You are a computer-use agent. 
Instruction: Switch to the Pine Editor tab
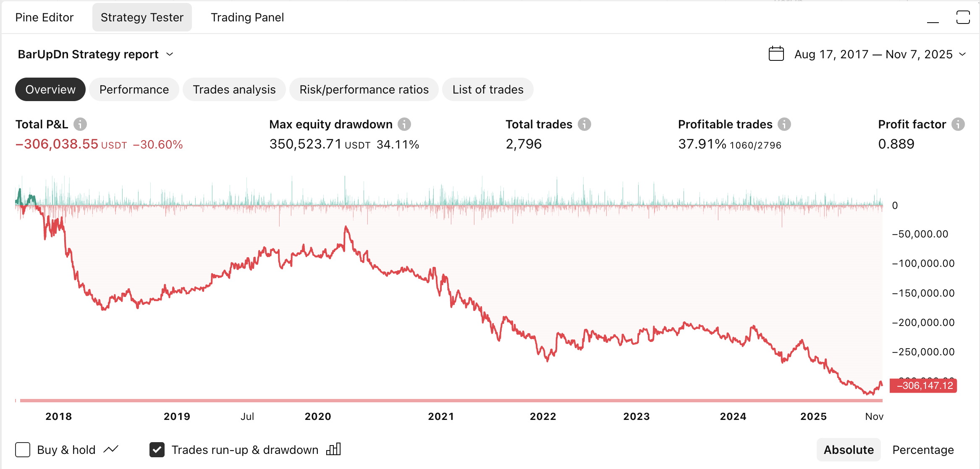[45, 17]
